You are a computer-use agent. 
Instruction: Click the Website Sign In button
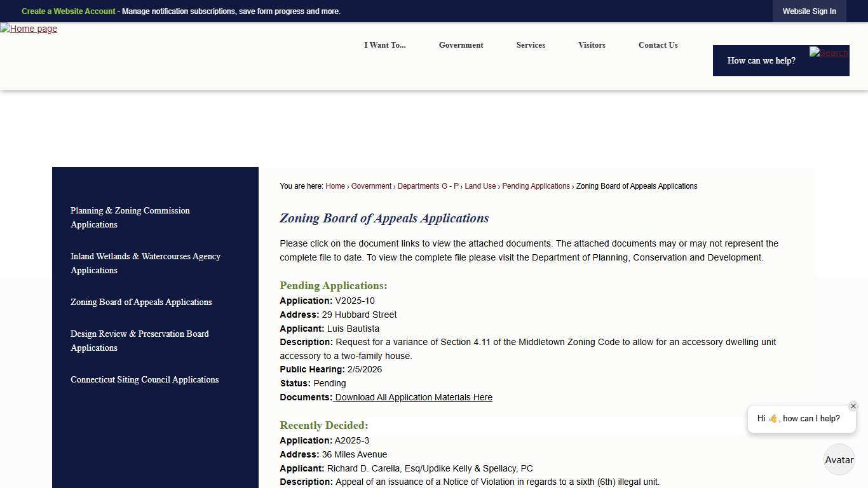point(809,11)
